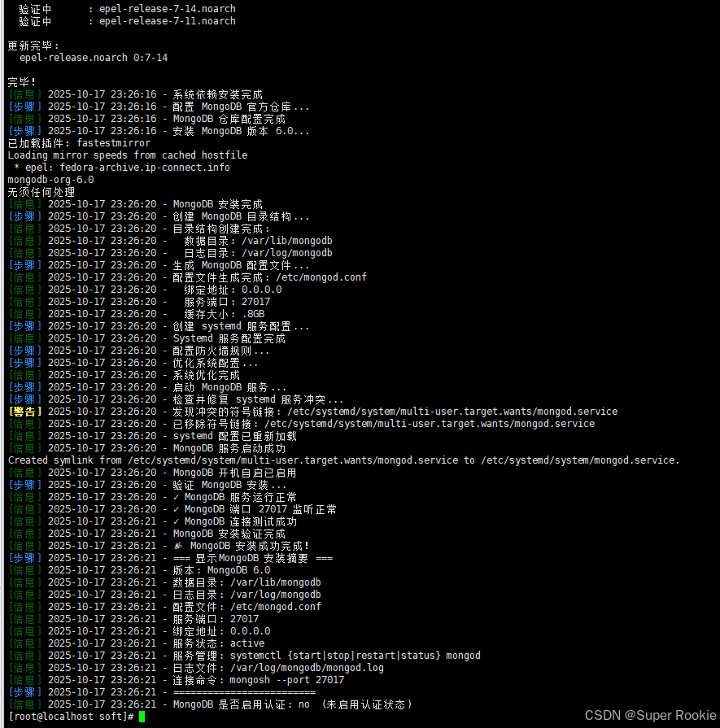Click 'MongoDB 服务启动成功' line
The width and height of the screenshot is (720, 728).
pos(229,448)
